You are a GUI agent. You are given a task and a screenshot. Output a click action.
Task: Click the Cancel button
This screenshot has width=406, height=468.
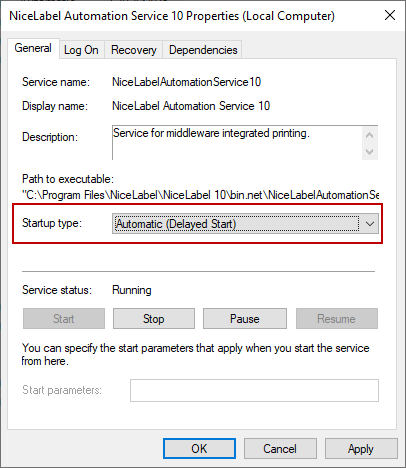pos(280,449)
